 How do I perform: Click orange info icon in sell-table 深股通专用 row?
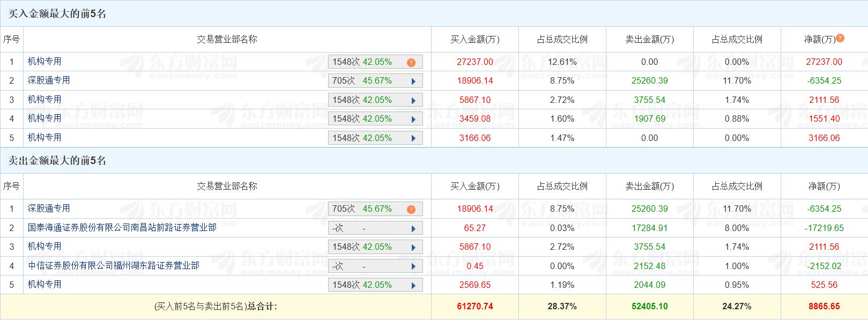[x=411, y=210]
